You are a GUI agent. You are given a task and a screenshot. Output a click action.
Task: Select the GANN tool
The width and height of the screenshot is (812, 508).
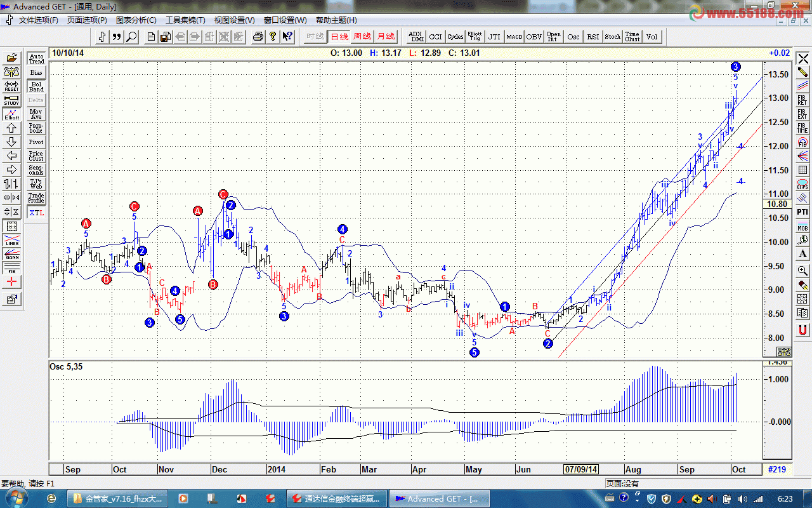tap(11, 254)
